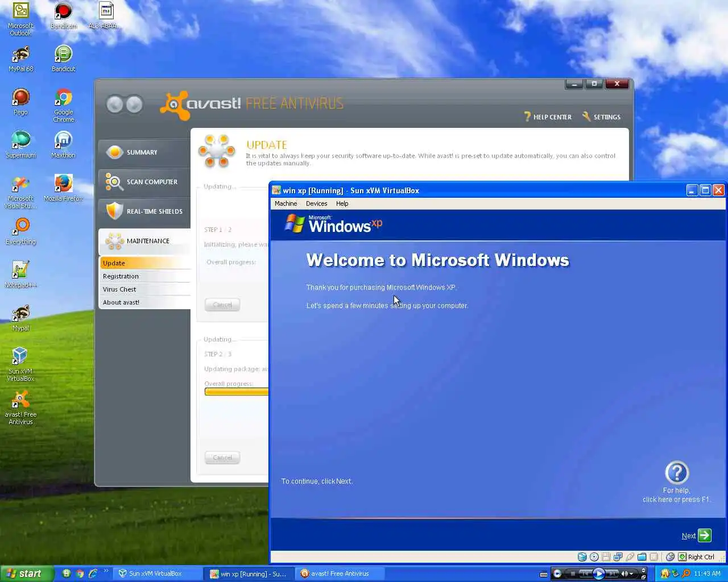Select the Sun xVM VirtualBox desktop icon
Screen dimensions: 728x582
21,364
